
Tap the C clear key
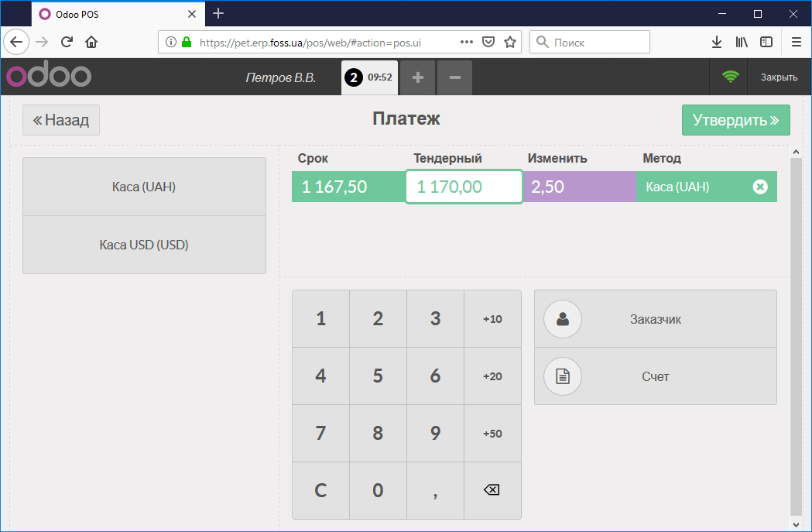[x=321, y=490]
